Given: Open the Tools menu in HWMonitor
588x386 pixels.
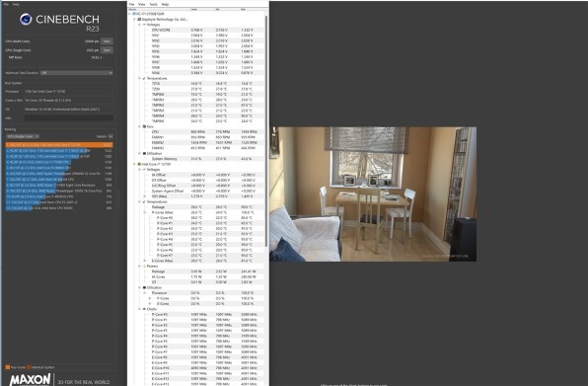Looking at the screenshot, I should point(153,4).
